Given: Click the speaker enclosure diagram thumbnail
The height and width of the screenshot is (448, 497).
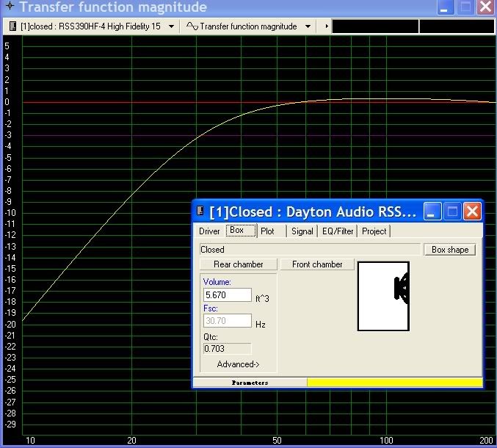Looking at the screenshot, I should click(383, 296).
